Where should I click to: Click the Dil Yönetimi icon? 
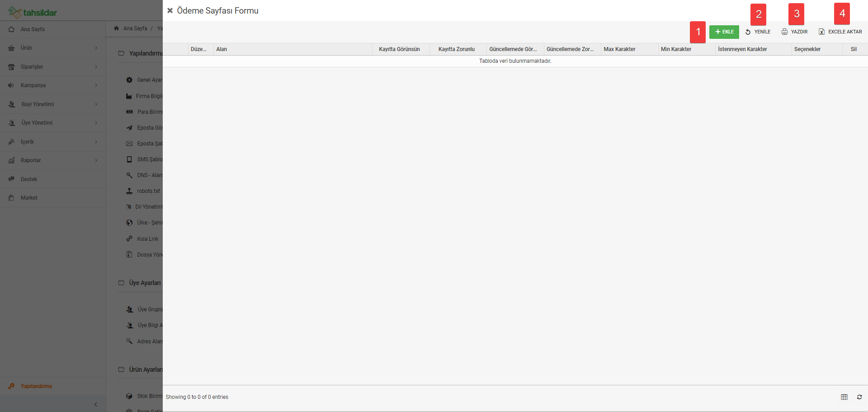pos(129,207)
